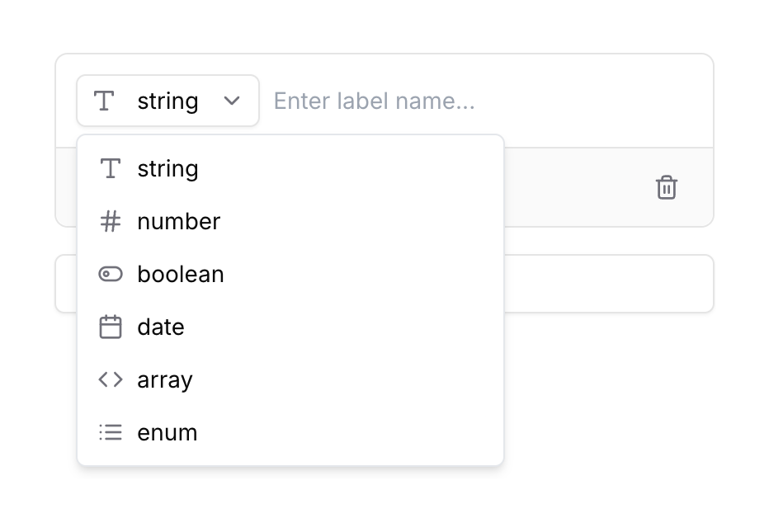Click the string type selector button

(x=167, y=101)
